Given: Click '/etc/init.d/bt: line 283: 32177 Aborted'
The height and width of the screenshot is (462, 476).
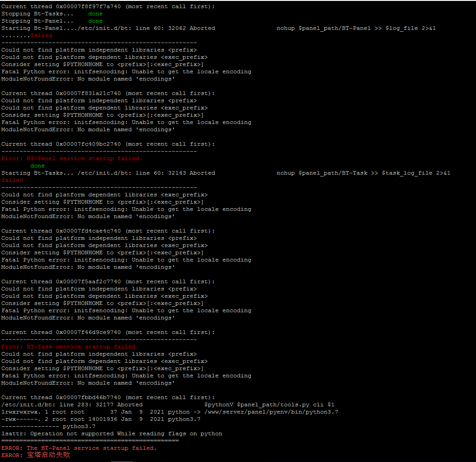Looking at the screenshot, I should coord(72,405).
